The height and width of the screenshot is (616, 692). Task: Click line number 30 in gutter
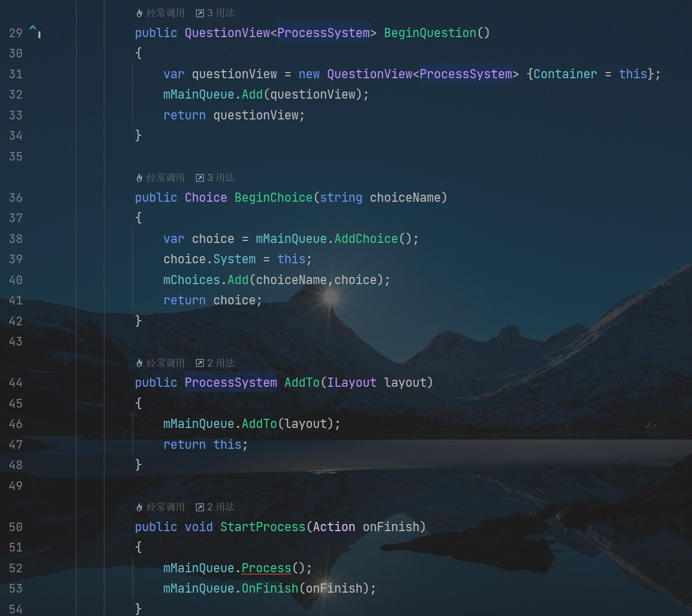tap(16, 53)
